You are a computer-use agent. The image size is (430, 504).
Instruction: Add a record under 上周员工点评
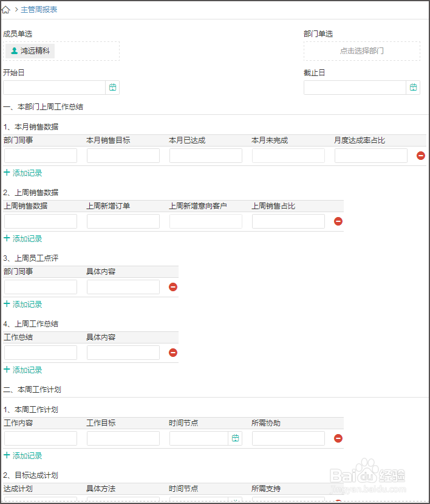(23, 305)
